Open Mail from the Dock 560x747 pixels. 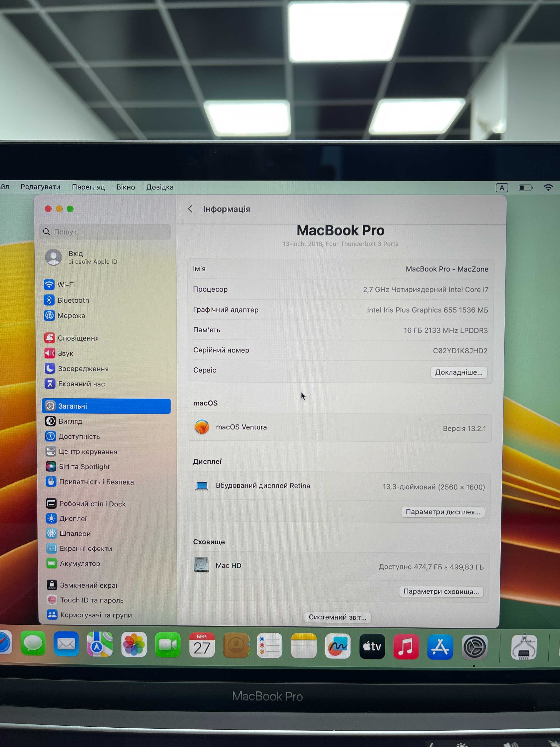pos(66,644)
